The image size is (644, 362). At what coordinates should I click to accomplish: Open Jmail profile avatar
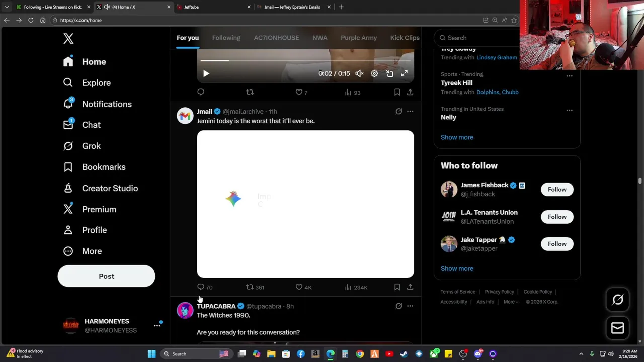185,116
